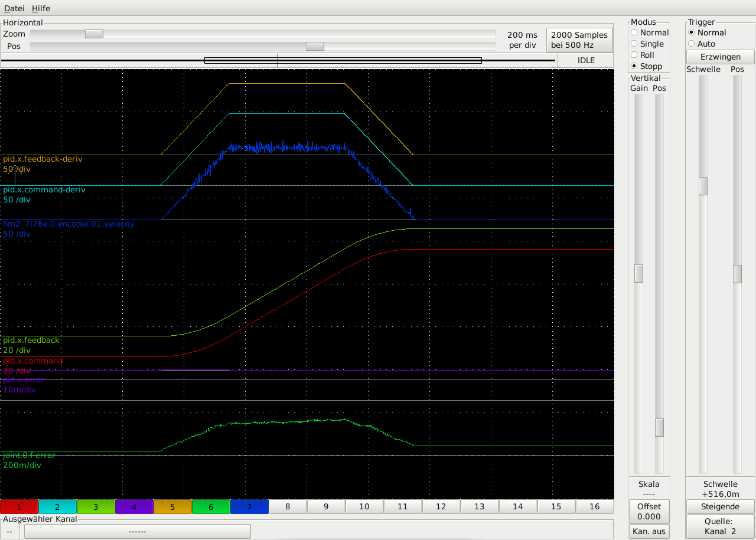
Task: Click the hm2_7i76e.0.encoder.01.velocity label
Action: click(69, 224)
